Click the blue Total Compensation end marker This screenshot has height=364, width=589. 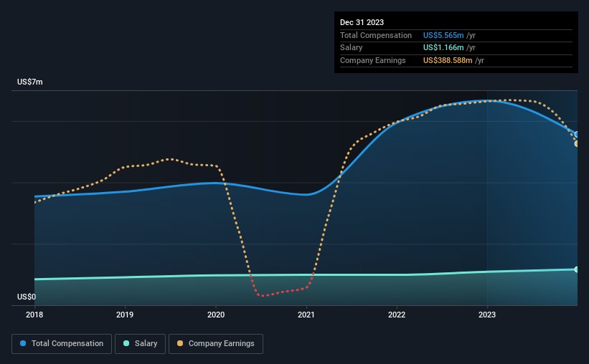point(577,134)
